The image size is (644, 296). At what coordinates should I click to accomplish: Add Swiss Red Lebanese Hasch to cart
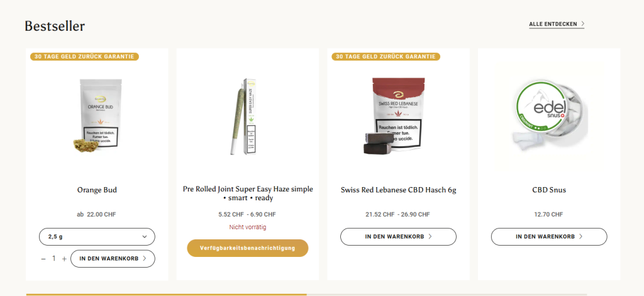point(398,237)
